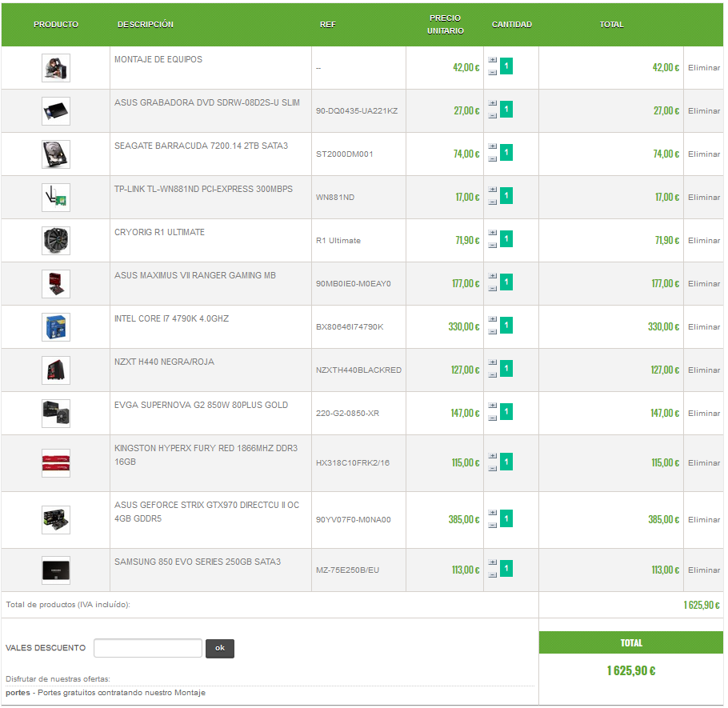Remove CRYORIG R1 ULTIMATE from cart
This screenshot has height=708, width=728.
(704, 241)
